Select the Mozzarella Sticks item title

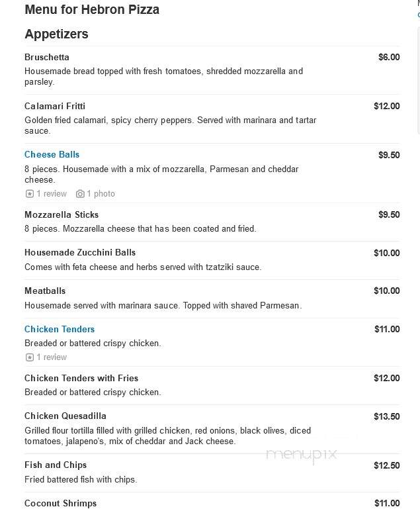tap(62, 214)
